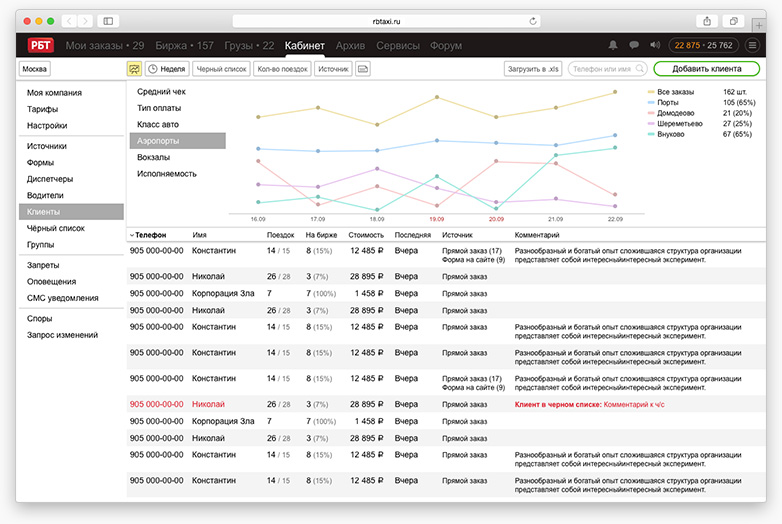The image size is (782, 524).
Task: Open a new browser tab with plus
Action: point(759,24)
